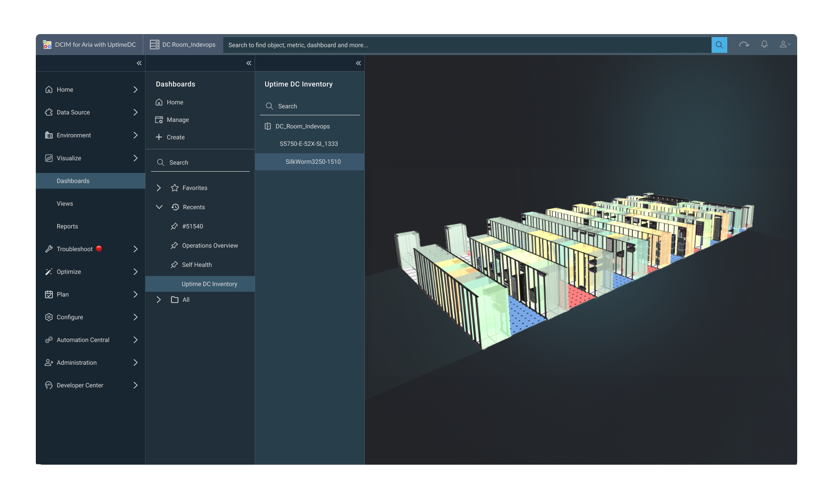Select S5750-E-52X-SI_1333 in the inventory tree
Screen dimensions: 833x504
click(308, 144)
